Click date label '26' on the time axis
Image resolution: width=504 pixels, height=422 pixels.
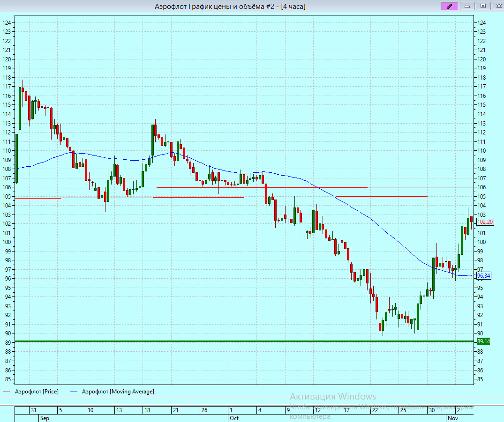(204, 410)
